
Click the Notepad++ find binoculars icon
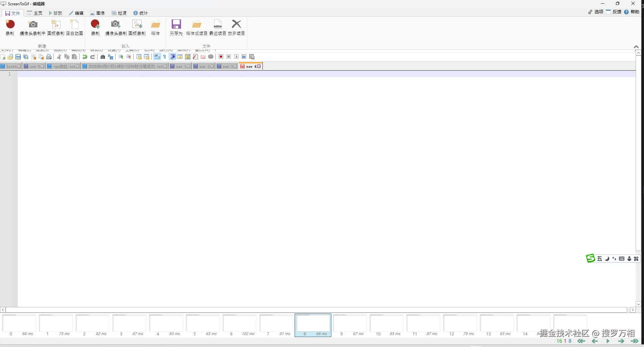pyautogui.click(x=103, y=57)
